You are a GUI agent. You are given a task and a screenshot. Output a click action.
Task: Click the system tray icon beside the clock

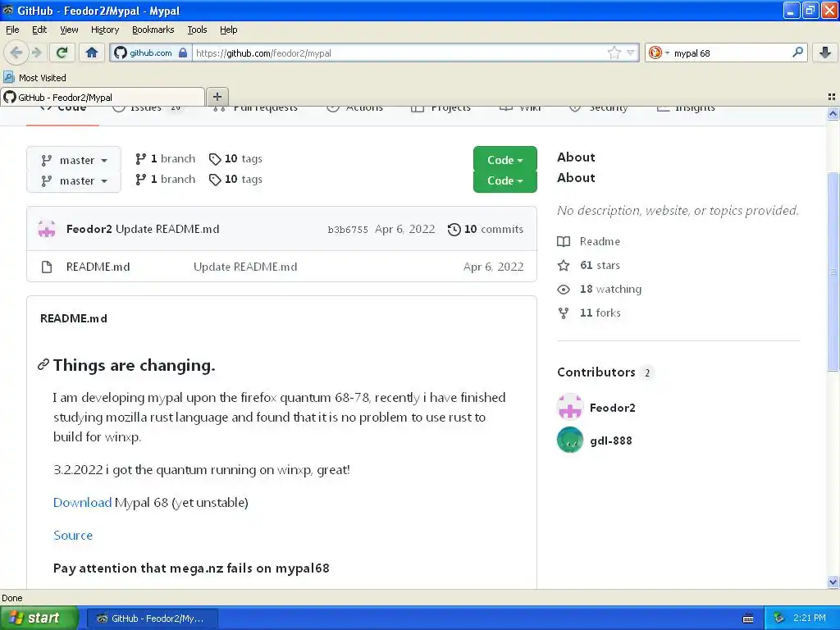[x=779, y=619]
